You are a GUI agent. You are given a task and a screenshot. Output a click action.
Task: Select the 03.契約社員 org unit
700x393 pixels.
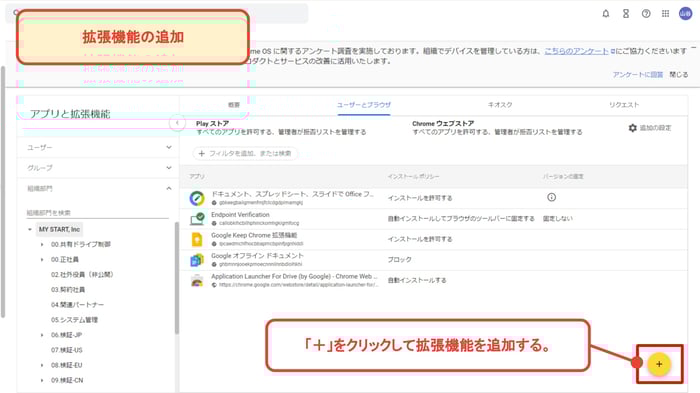(68, 290)
